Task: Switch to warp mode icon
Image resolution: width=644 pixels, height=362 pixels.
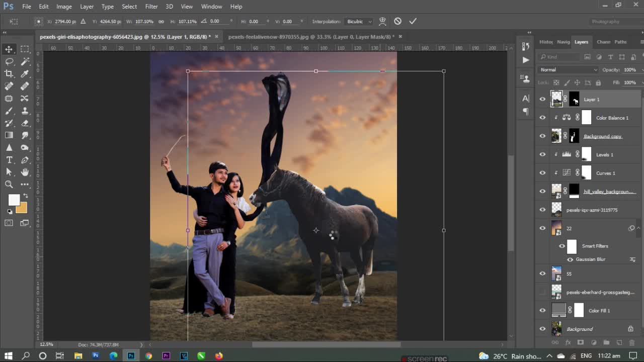Action: point(382,21)
